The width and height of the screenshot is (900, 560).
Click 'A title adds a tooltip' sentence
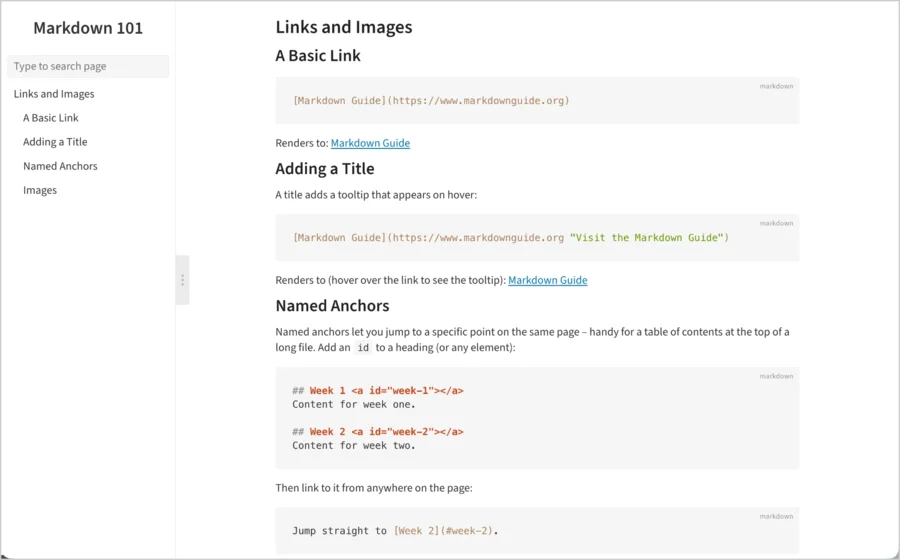click(x=376, y=195)
